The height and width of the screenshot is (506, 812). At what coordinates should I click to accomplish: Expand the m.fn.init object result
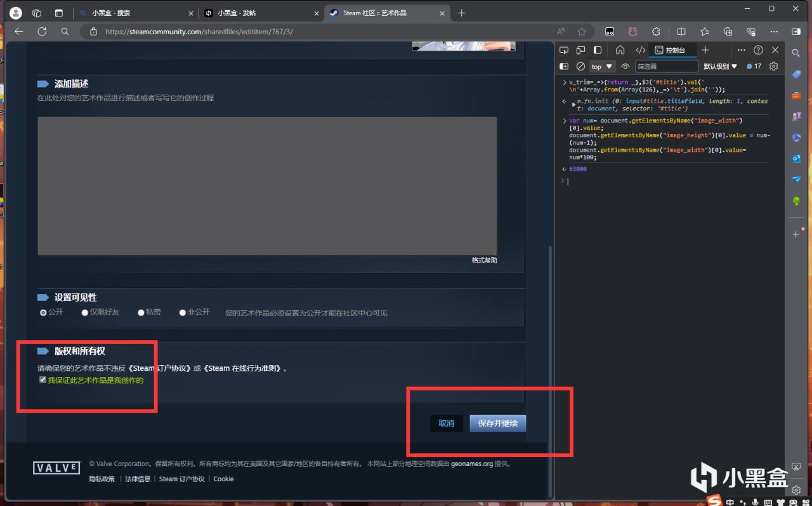point(574,103)
